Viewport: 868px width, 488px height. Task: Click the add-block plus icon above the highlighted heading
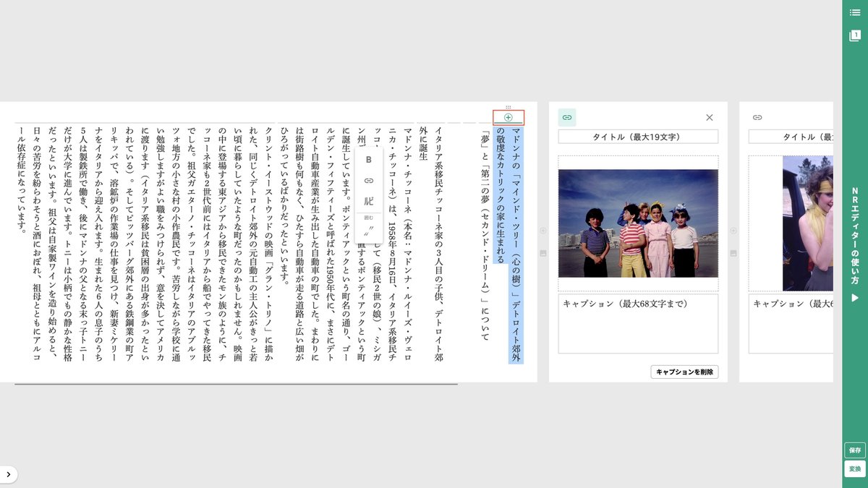[x=509, y=117]
